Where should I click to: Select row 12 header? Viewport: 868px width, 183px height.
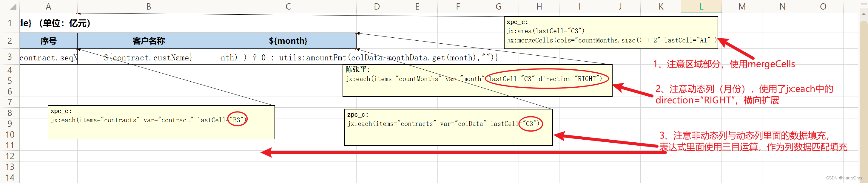(10, 156)
